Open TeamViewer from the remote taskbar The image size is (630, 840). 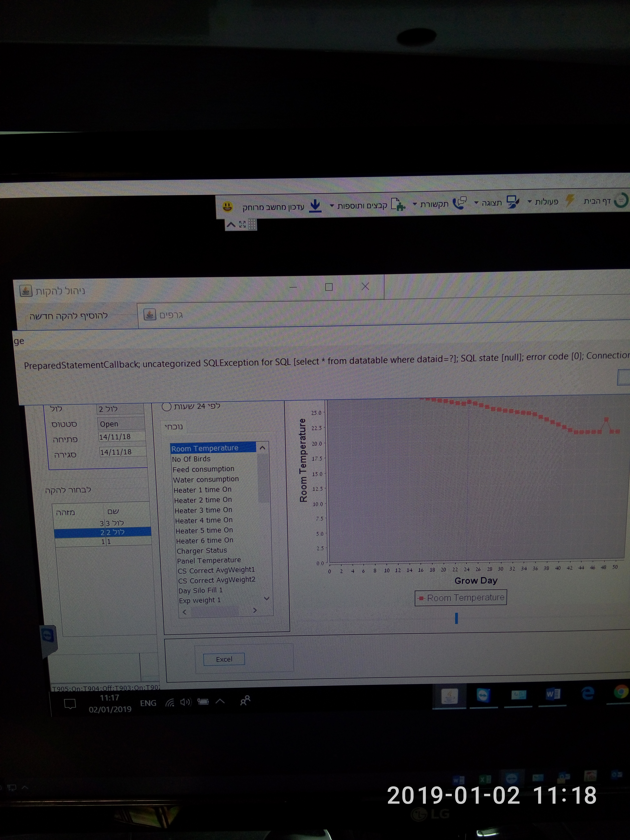click(x=483, y=696)
